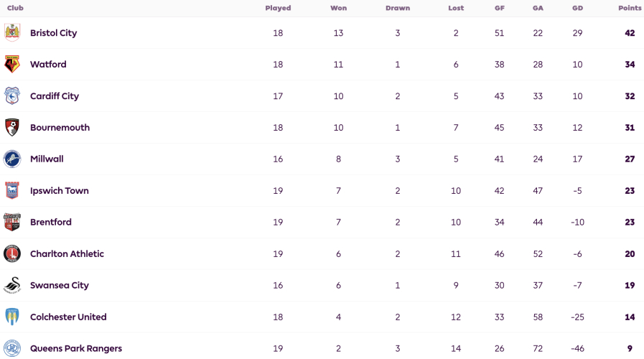Screen dimensions: 644x359
Task: Open Queens Park Rangers club page
Action: coord(76,348)
